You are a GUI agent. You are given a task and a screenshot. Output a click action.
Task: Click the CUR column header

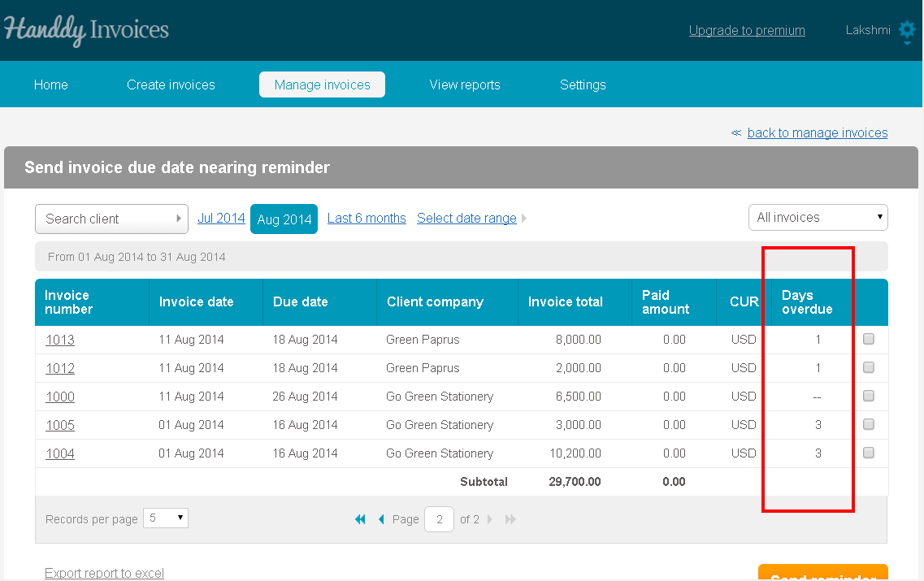click(744, 301)
